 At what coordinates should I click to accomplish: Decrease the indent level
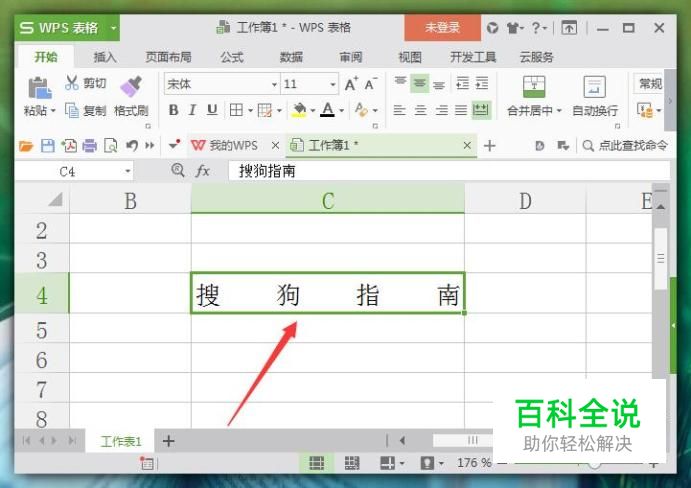pos(462,83)
